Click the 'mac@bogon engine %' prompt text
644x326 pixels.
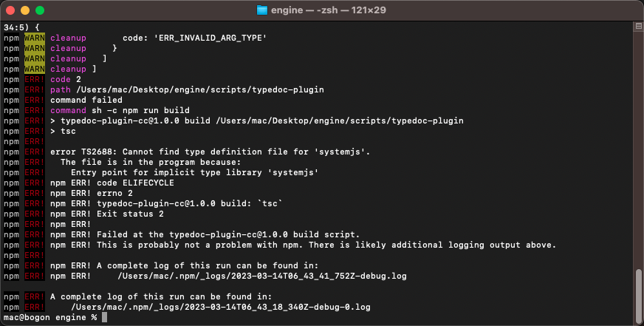[x=50, y=317]
